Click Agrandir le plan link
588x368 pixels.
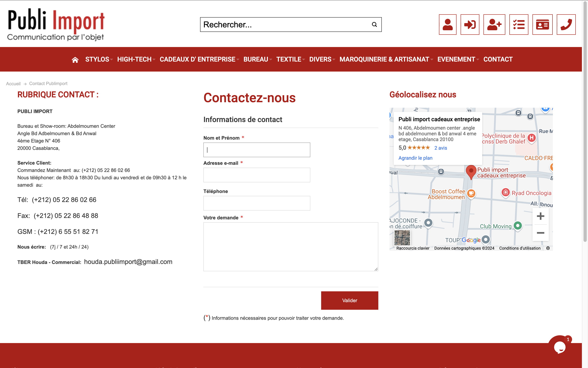[415, 158]
